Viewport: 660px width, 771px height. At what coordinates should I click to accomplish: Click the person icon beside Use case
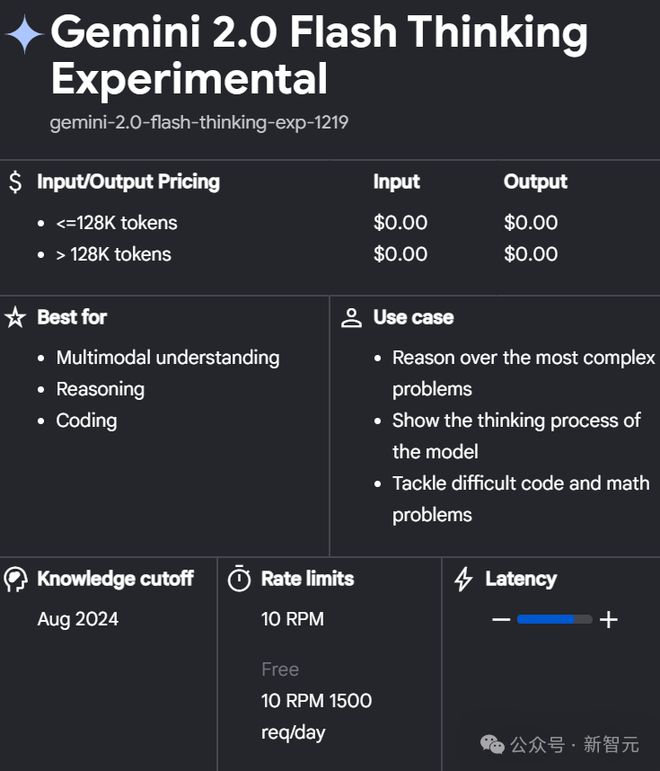tap(351, 318)
